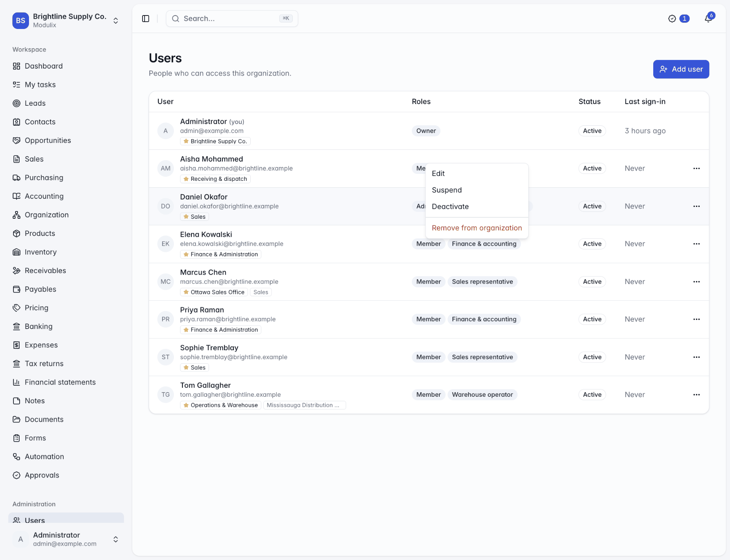Click the Add user button
This screenshot has height=560, width=730.
click(681, 69)
